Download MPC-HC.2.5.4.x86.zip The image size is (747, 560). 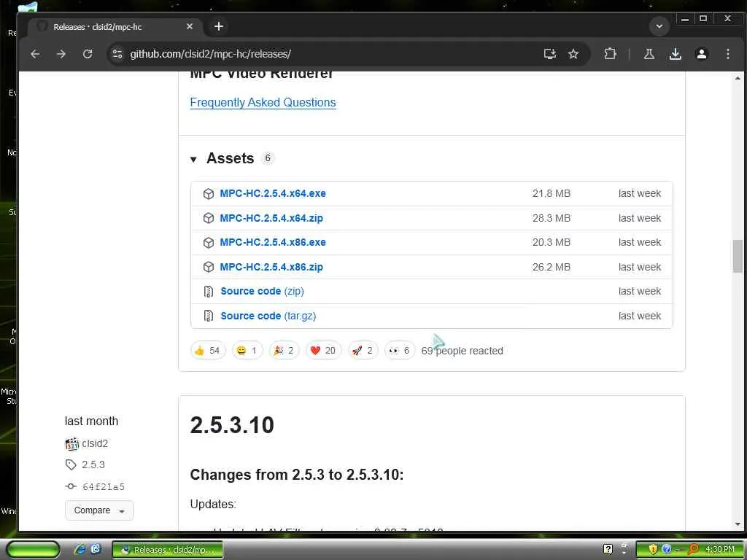point(271,267)
